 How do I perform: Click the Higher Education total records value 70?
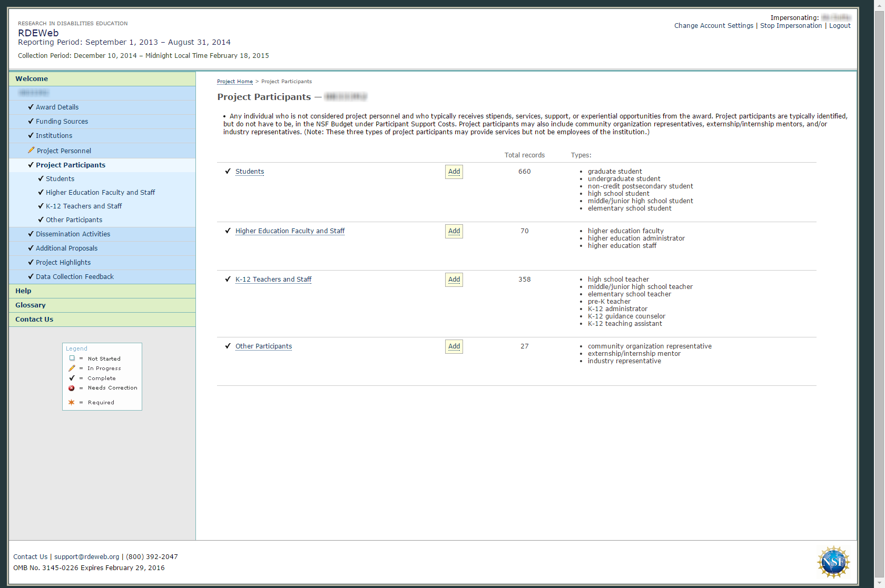coord(525,231)
